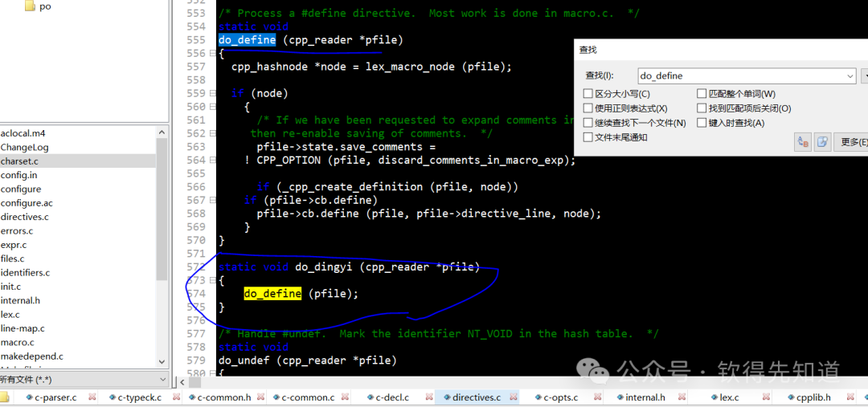Viewport: 868px width, 407px height.
Task: Enable the 区分大小写(C) checkbox
Action: pos(588,94)
